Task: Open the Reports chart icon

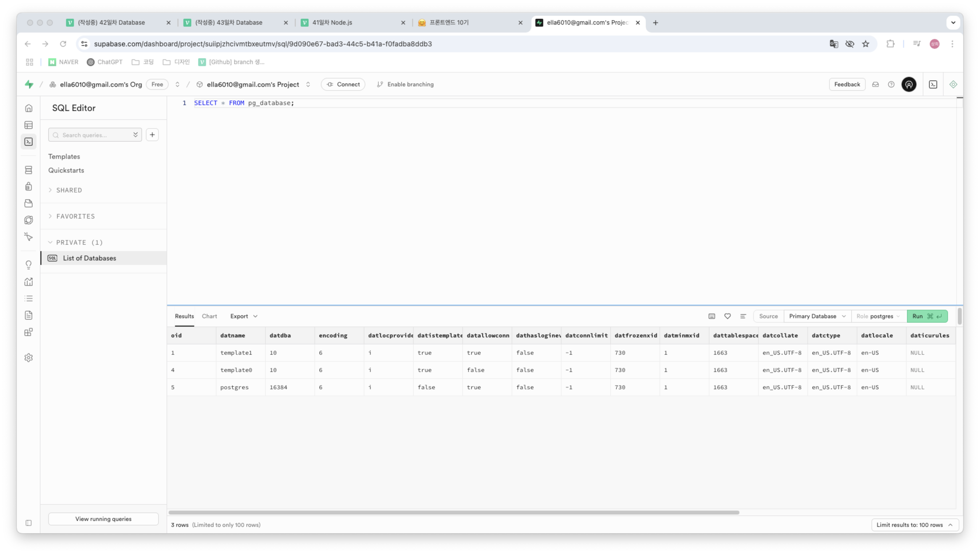Action: [x=29, y=282]
